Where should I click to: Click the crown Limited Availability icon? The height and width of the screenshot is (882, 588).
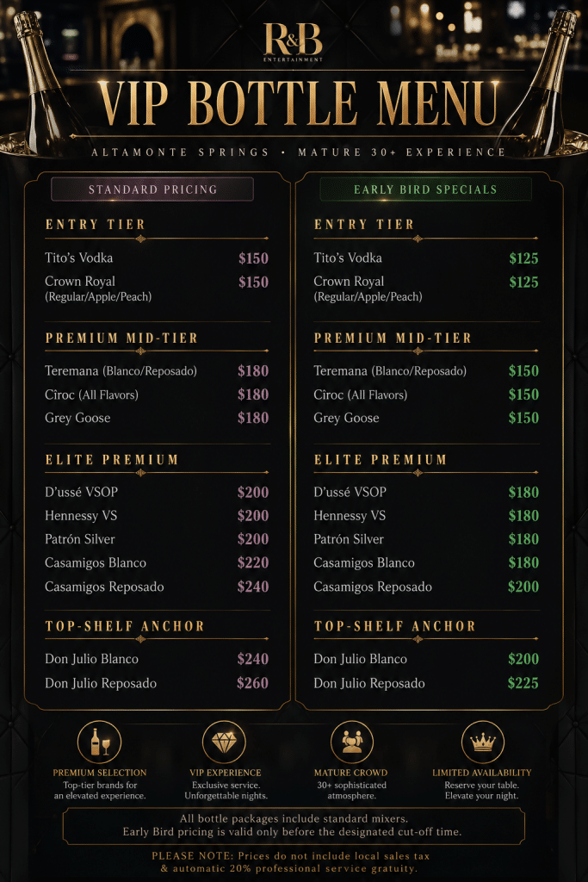pos(482,742)
